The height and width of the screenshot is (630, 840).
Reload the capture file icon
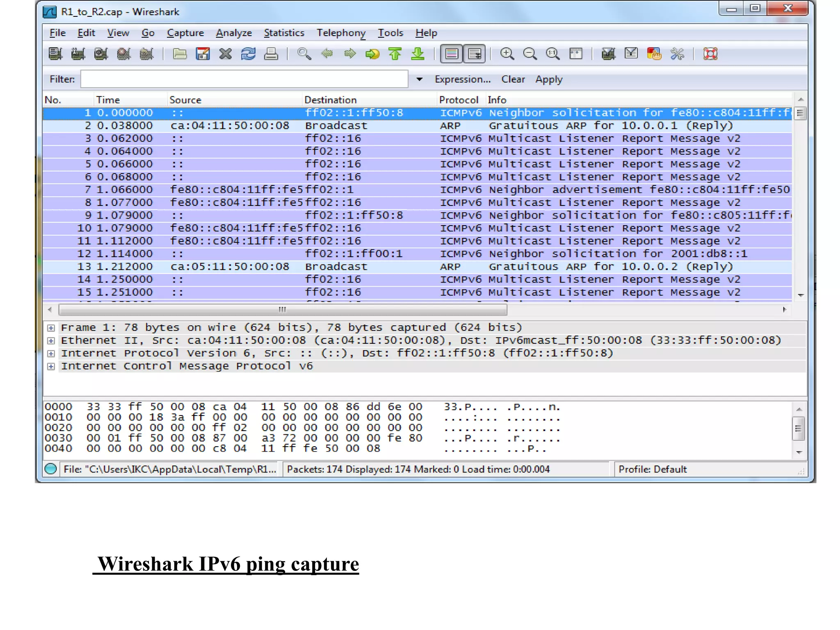pos(248,54)
